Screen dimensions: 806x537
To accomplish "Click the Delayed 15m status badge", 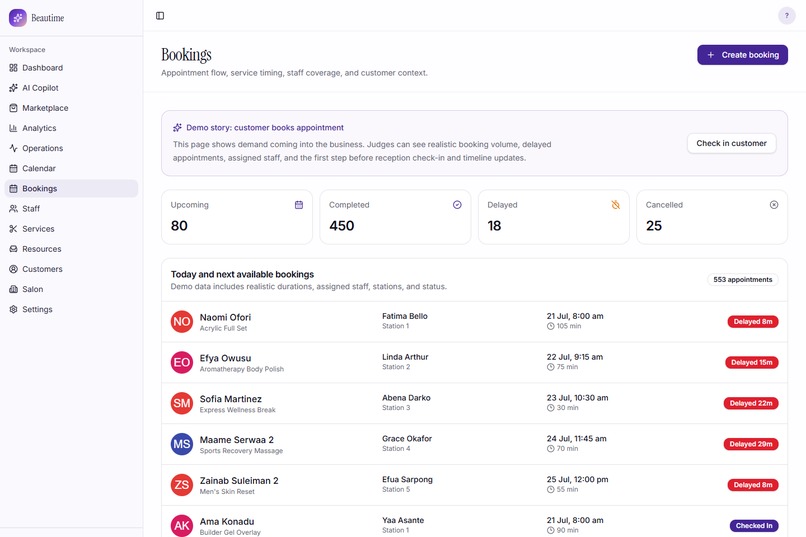I will [752, 362].
